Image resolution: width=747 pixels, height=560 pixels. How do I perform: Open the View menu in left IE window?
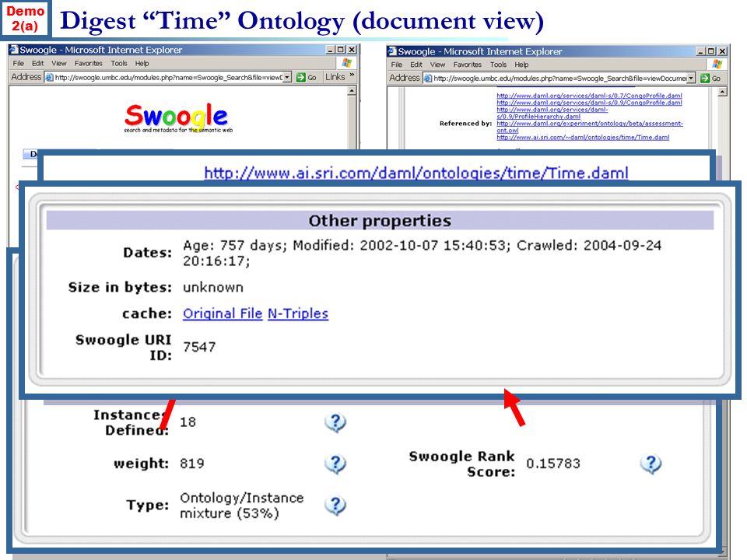(x=59, y=63)
